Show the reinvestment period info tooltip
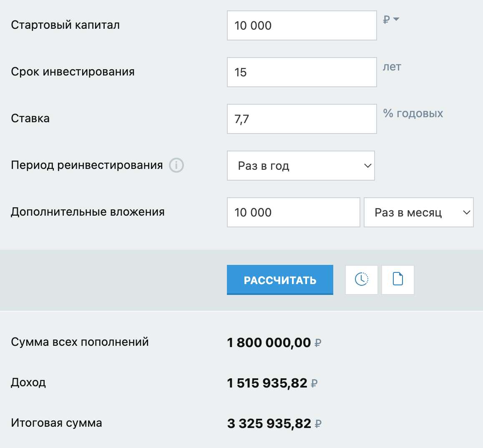 [176, 166]
